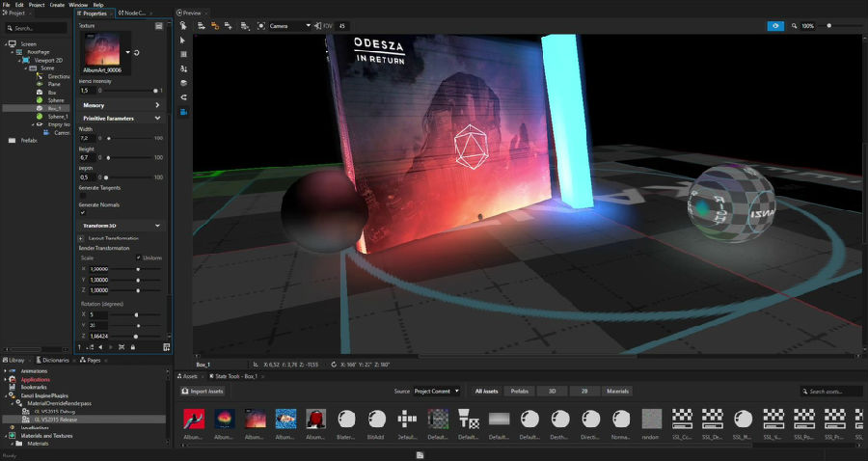Click the add-property icon at Properties bottom right

(x=167, y=347)
